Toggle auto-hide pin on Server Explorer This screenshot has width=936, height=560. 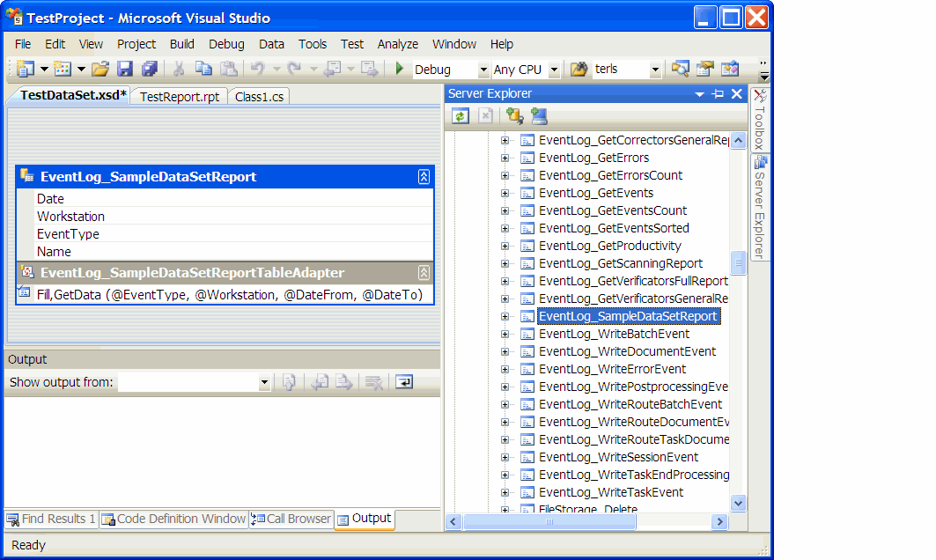pos(719,94)
